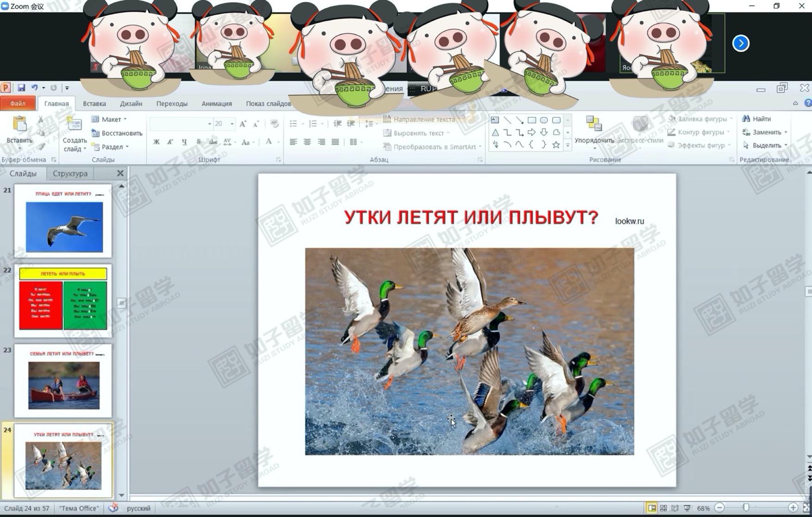This screenshot has width=812, height=517.
Task: Click the Восстановить reset button
Action: [117, 133]
